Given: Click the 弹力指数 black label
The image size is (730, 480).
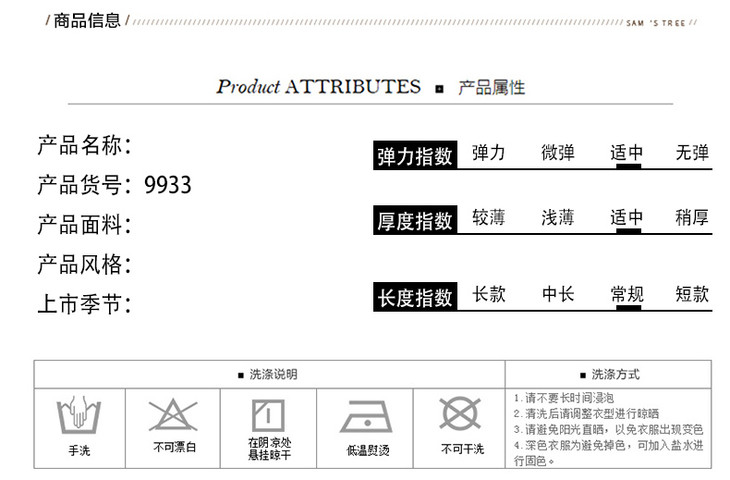Looking at the screenshot, I should coord(415,156).
